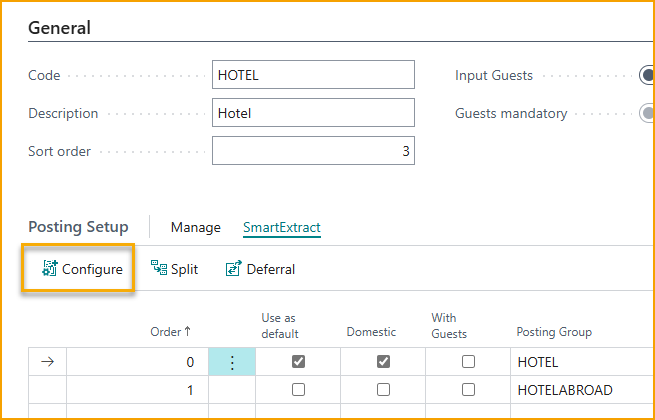This screenshot has width=655, height=420.
Task: Open the Manage menu
Action: click(195, 227)
